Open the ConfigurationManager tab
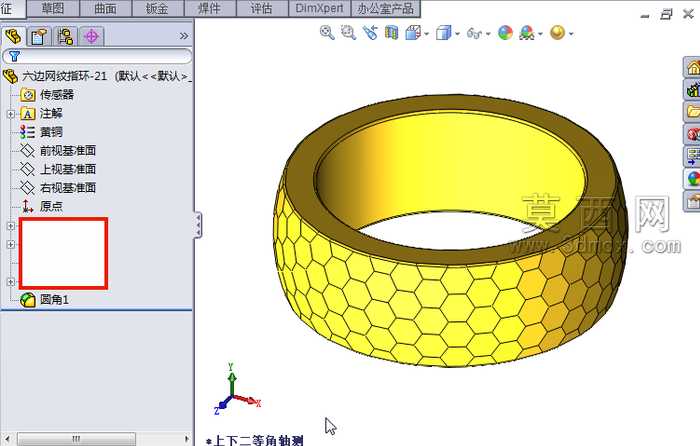The width and height of the screenshot is (700, 446). (65, 37)
